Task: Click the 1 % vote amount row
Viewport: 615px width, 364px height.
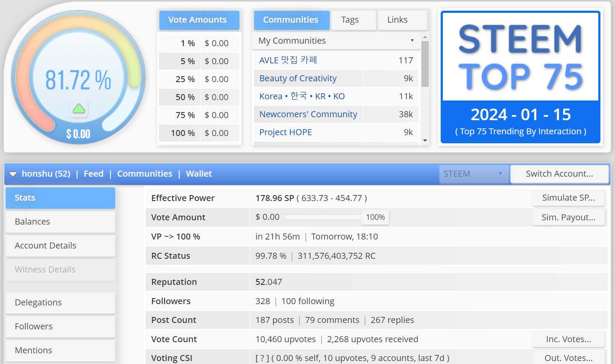Action: tap(199, 43)
